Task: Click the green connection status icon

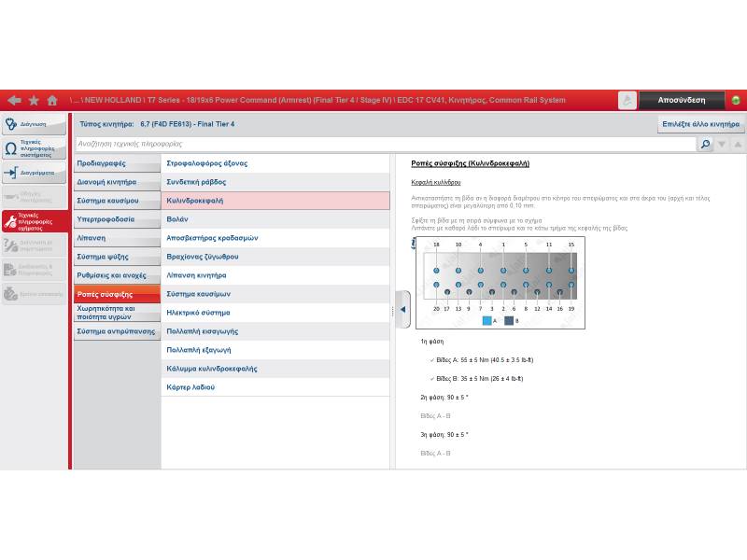Action: pos(736,100)
